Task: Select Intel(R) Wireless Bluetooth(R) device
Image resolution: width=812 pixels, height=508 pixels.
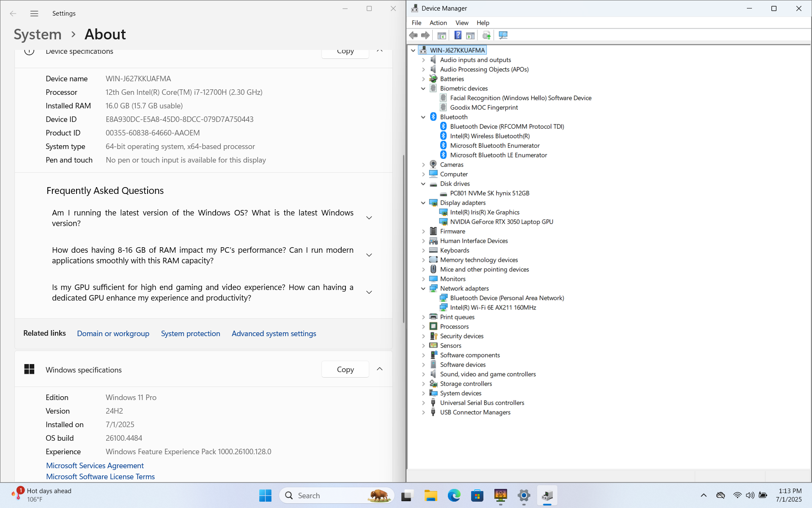Action: [x=490, y=136]
